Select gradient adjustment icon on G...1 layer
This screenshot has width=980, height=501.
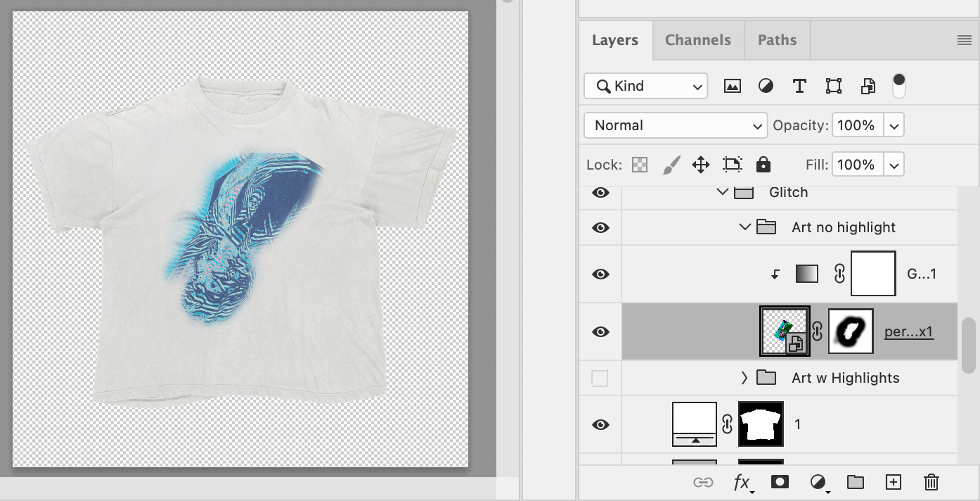coord(807,274)
